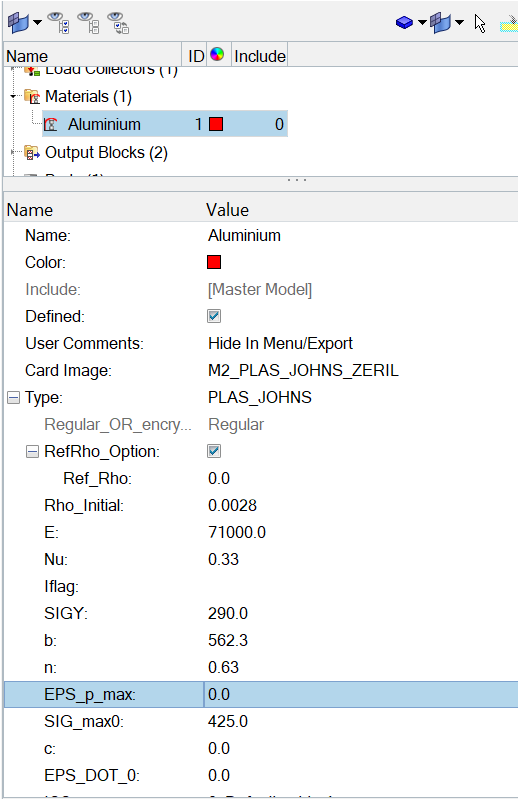Toggle the Defined checkbox
Screen dimensions: 519x800
214,316
